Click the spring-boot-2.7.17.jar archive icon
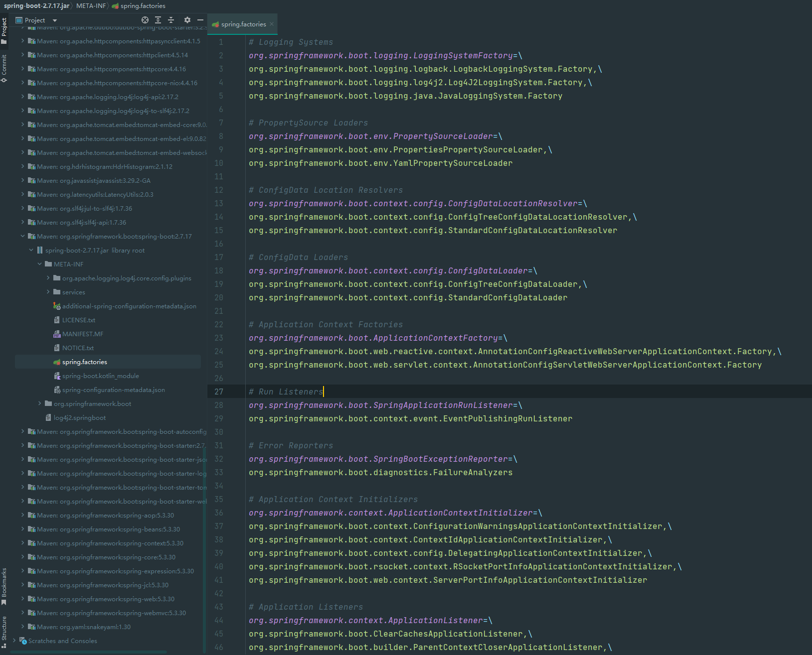Screen dimensions: 812x655 click(40, 250)
